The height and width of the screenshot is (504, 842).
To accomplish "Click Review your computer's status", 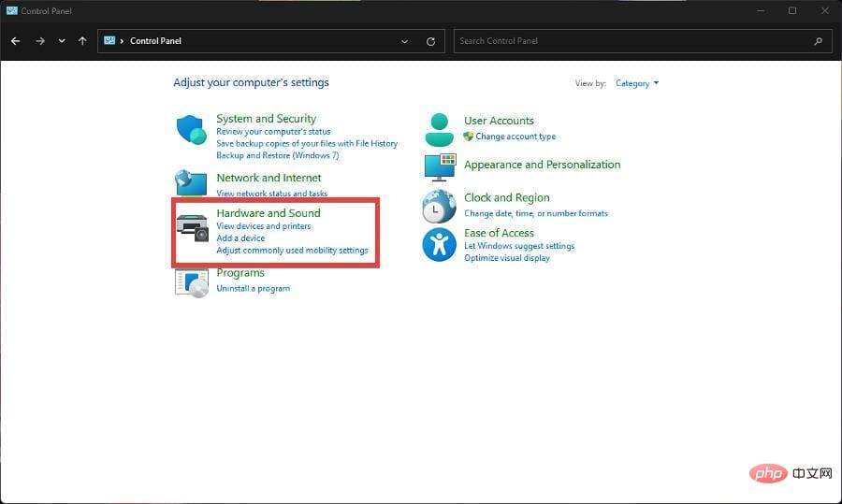I will (x=273, y=132).
